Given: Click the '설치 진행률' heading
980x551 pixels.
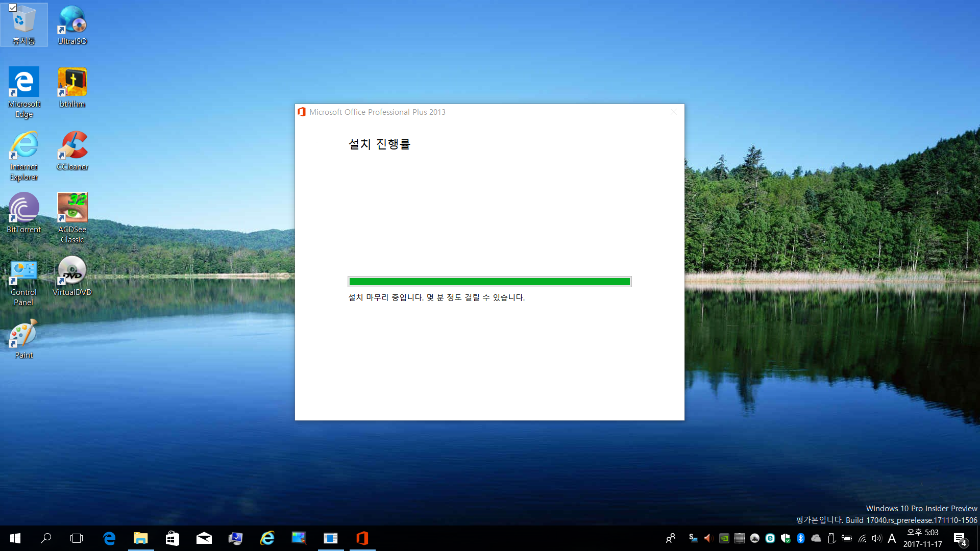Looking at the screenshot, I should (x=379, y=144).
